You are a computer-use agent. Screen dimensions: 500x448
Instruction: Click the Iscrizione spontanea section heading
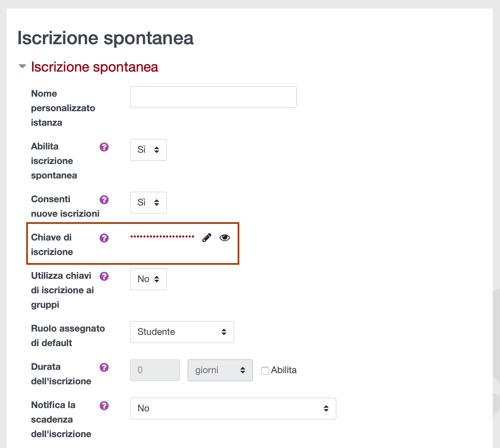point(94,67)
